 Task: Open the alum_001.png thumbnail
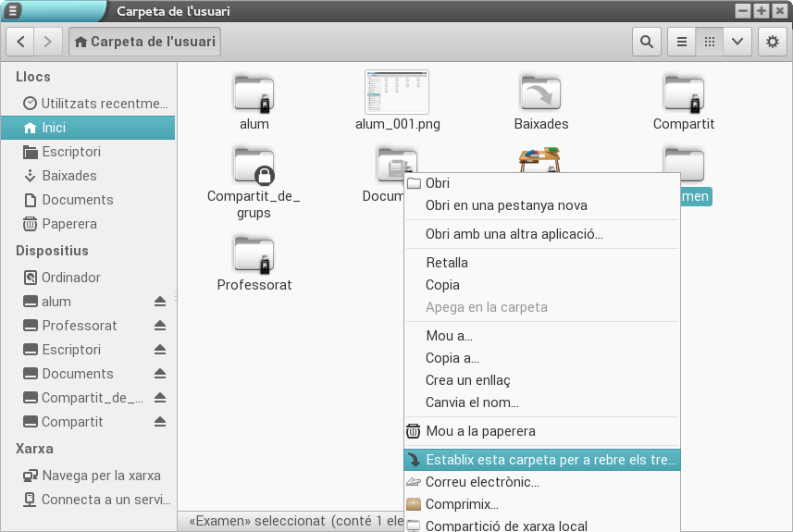click(x=397, y=93)
